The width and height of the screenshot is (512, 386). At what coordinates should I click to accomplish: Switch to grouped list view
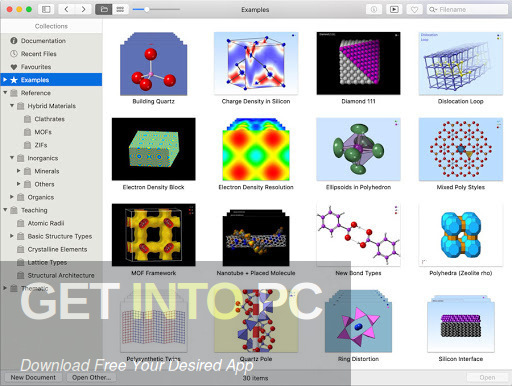coord(120,9)
